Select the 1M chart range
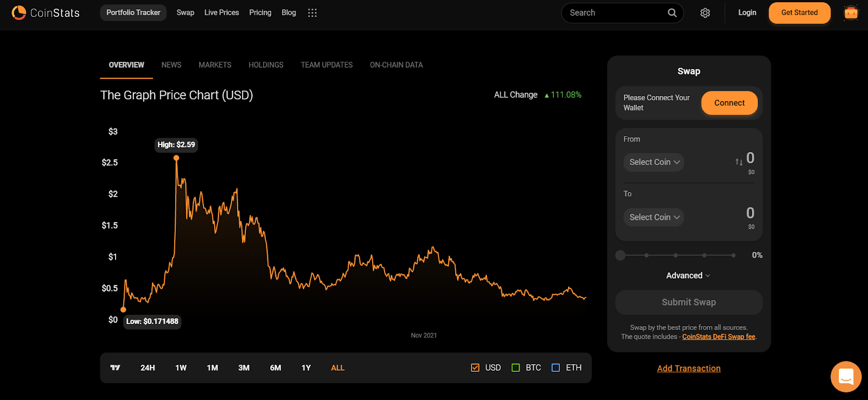Viewport: 868px width, 400px height. 212,368
